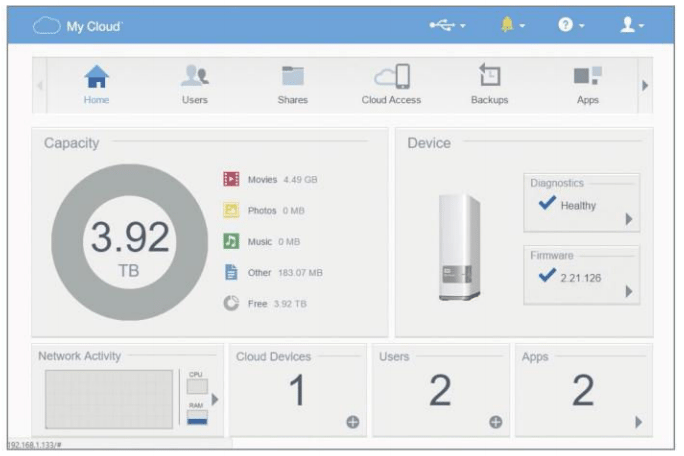Click Movies 4.49 GB value
Image resolution: width=684 pixels, height=456 pixels.
tap(300, 179)
